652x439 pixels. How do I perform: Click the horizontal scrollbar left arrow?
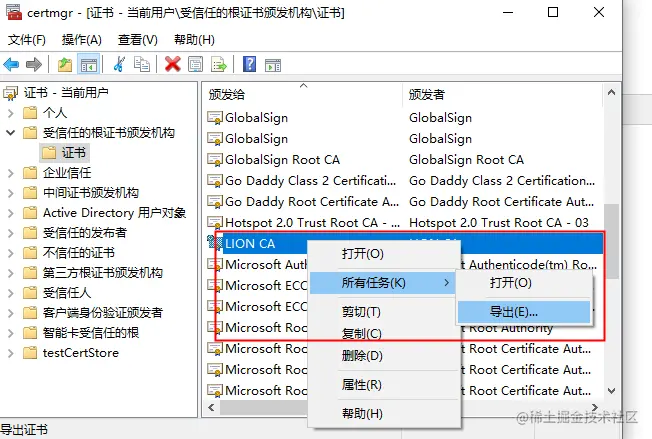[x=211, y=407]
